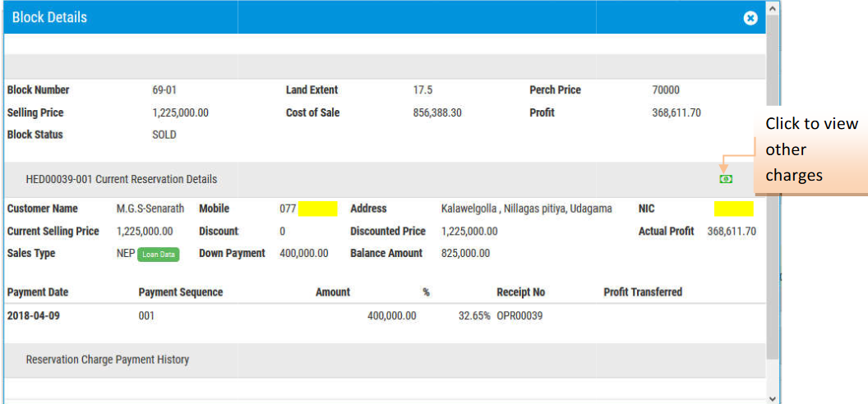Select the HED00039-001 Current Reservation Details header
Image resolution: width=868 pixels, height=404 pixels.
122,179
